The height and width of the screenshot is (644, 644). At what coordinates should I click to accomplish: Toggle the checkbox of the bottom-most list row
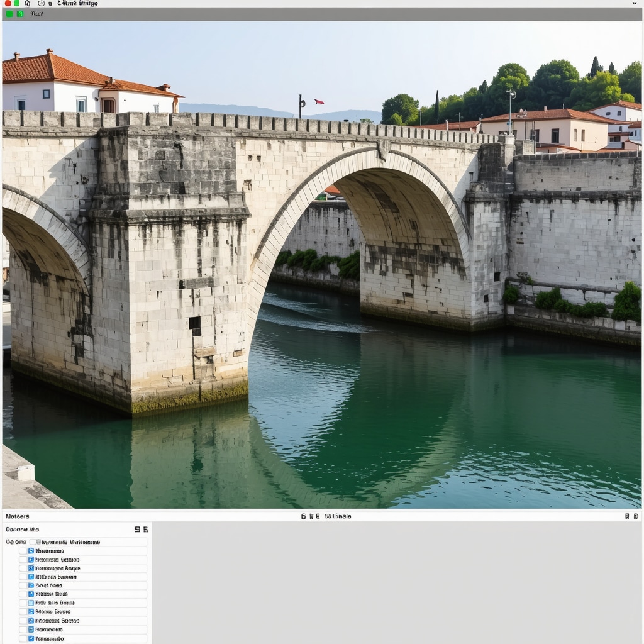[23, 639]
